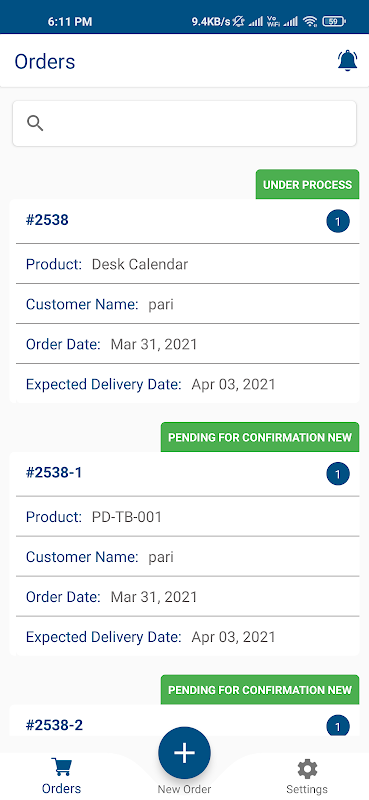Tap the search magnifier icon
The image size is (369, 800).
click(x=35, y=123)
